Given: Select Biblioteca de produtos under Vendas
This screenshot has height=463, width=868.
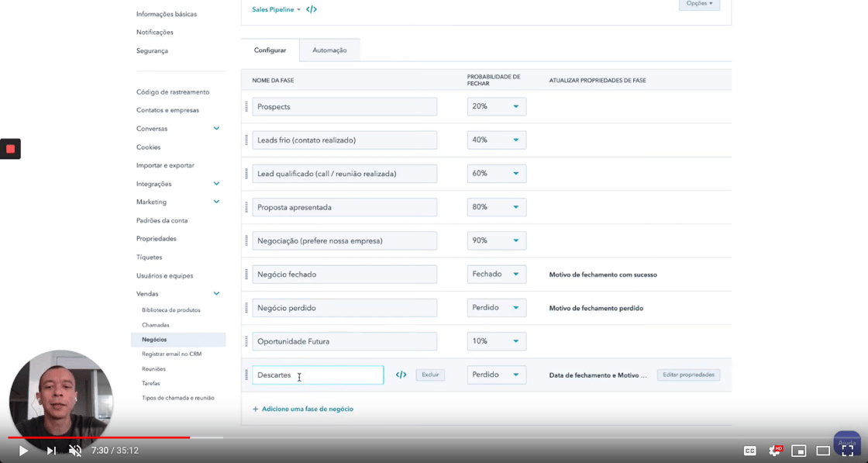Looking at the screenshot, I should 171,310.
